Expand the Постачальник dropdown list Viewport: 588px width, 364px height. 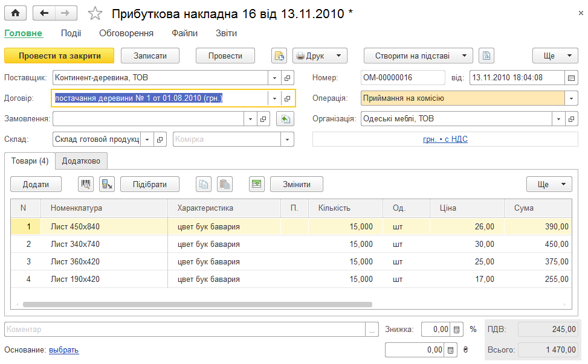click(x=274, y=78)
